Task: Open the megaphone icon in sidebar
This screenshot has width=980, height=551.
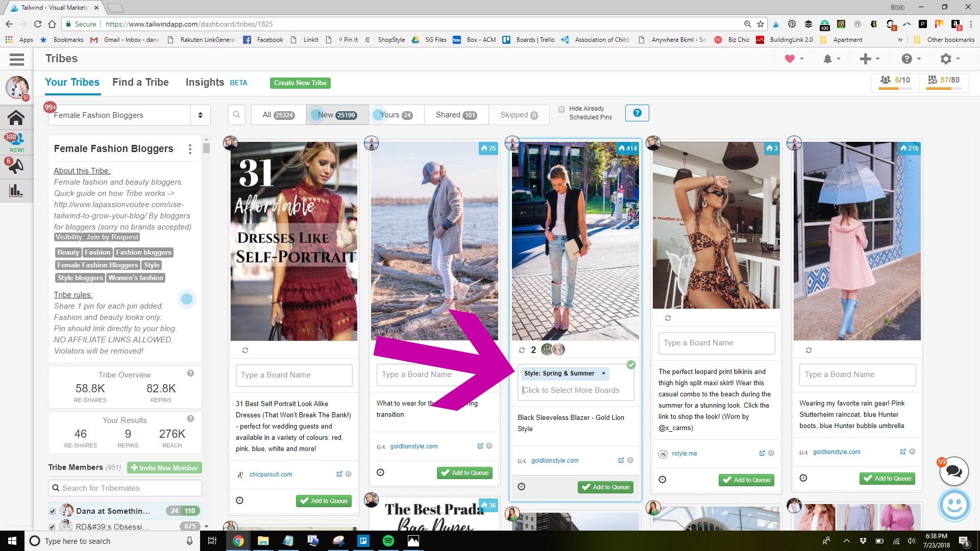Action: point(16,166)
